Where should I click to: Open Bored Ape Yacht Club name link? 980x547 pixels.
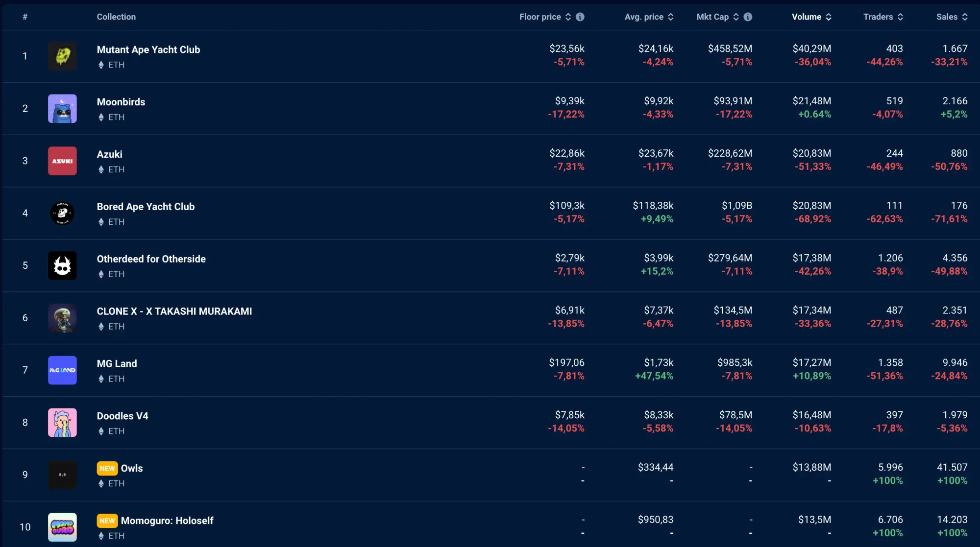(146, 207)
